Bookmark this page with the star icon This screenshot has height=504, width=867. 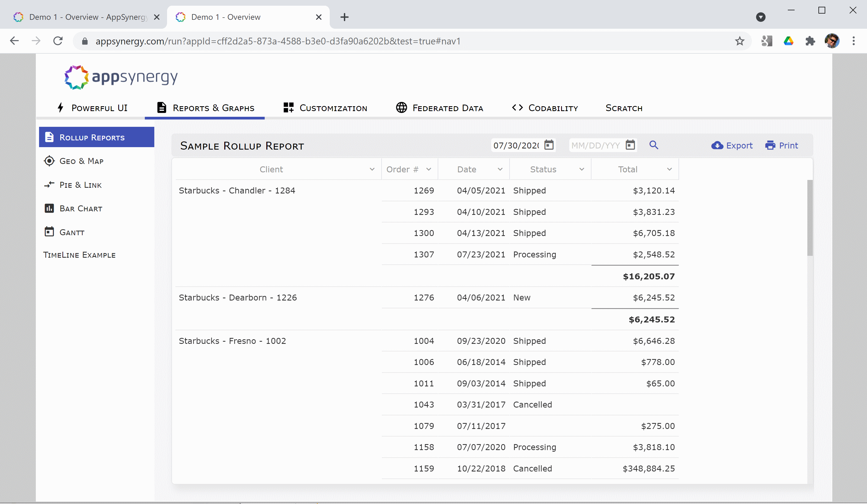point(739,41)
